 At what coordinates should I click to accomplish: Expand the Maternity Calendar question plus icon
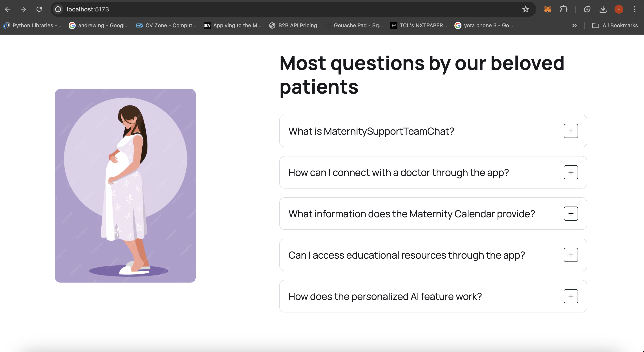(x=571, y=214)
